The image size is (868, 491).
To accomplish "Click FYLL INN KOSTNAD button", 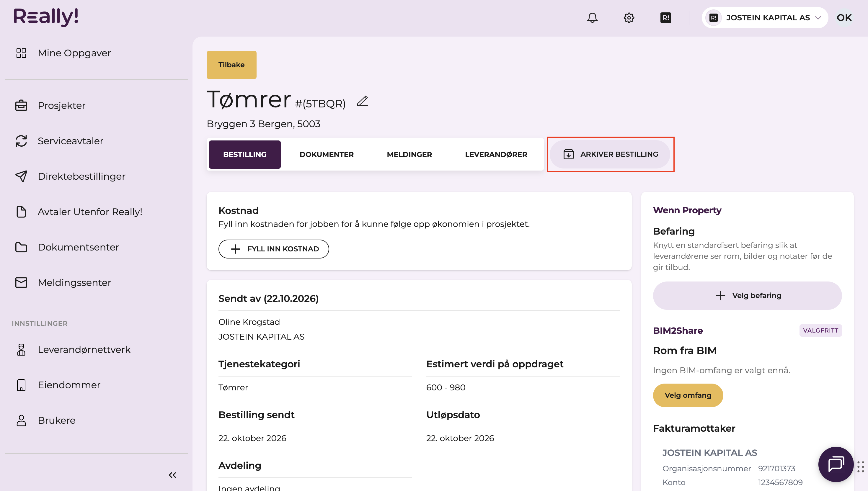I will 274,249.
